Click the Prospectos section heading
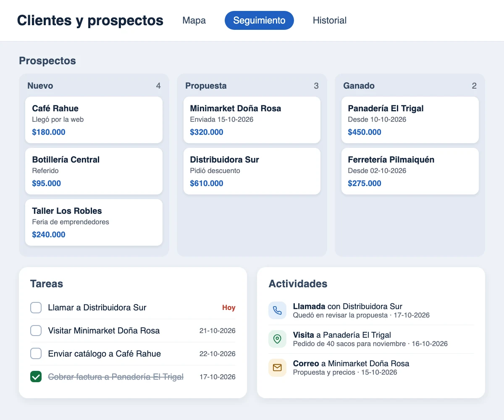Viewport: 504px width, 420px height. pyautogui.click(x=47, y=60)
